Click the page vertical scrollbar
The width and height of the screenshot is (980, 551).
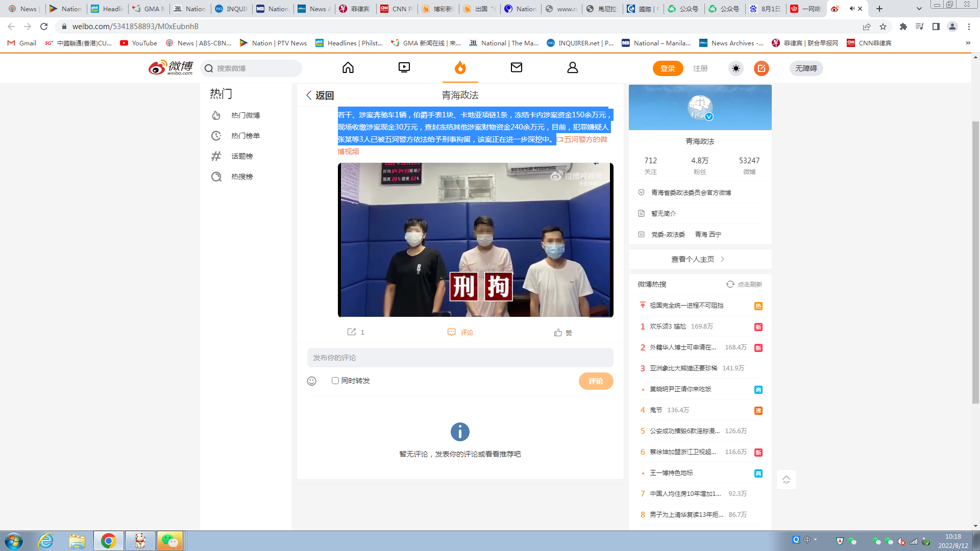tap(975, 263)
